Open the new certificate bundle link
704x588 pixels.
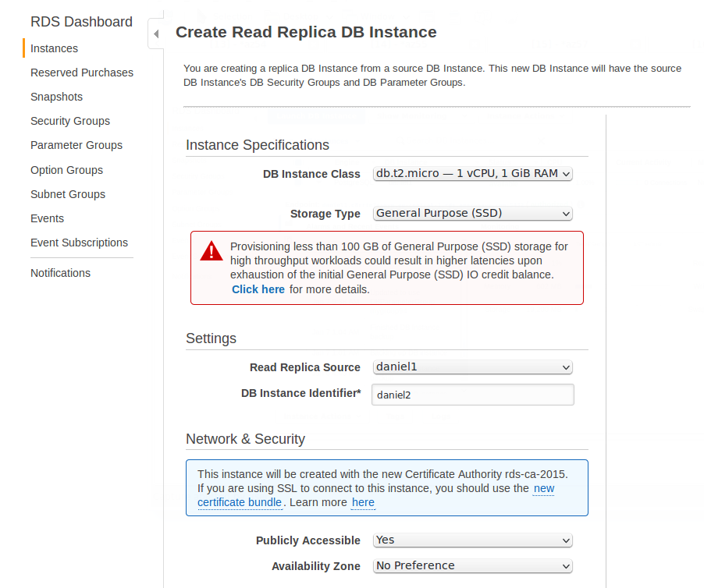pos(375,495)
